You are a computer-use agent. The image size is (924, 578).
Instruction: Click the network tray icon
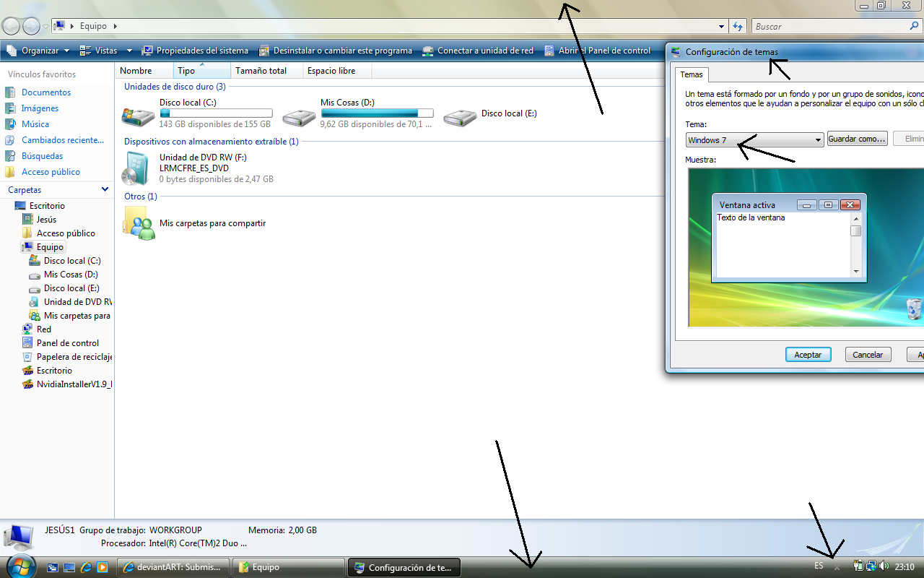click(871, 566)
